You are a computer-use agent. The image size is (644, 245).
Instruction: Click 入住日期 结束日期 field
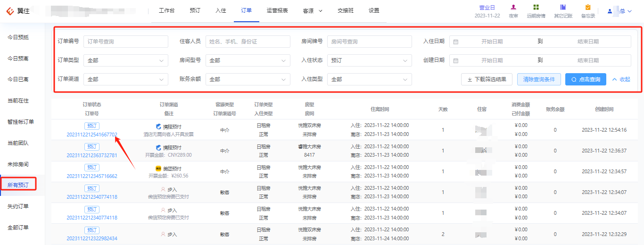(588, 42)
